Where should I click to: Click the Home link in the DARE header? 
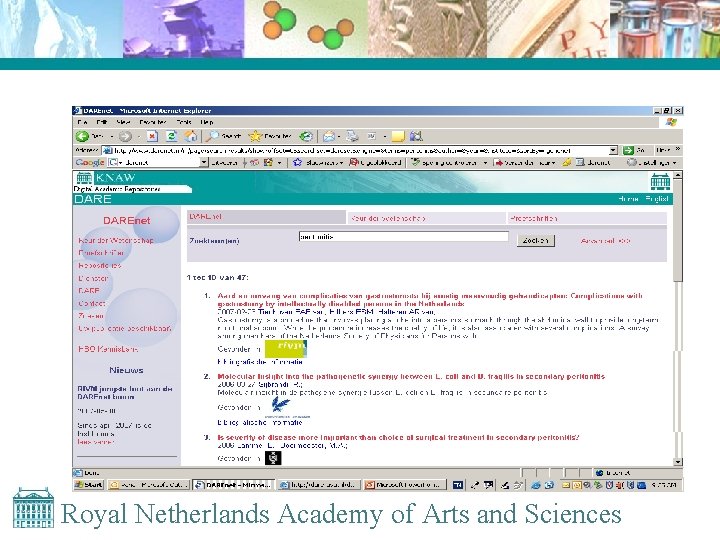click(628, 199)
